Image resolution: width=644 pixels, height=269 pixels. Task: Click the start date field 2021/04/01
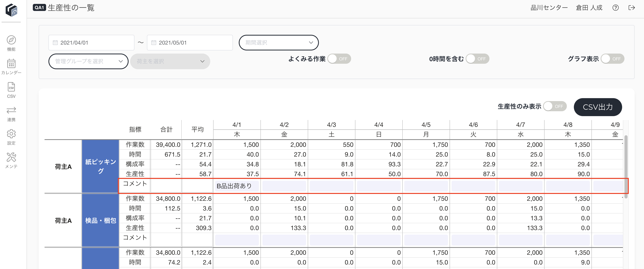click(91, 43)
